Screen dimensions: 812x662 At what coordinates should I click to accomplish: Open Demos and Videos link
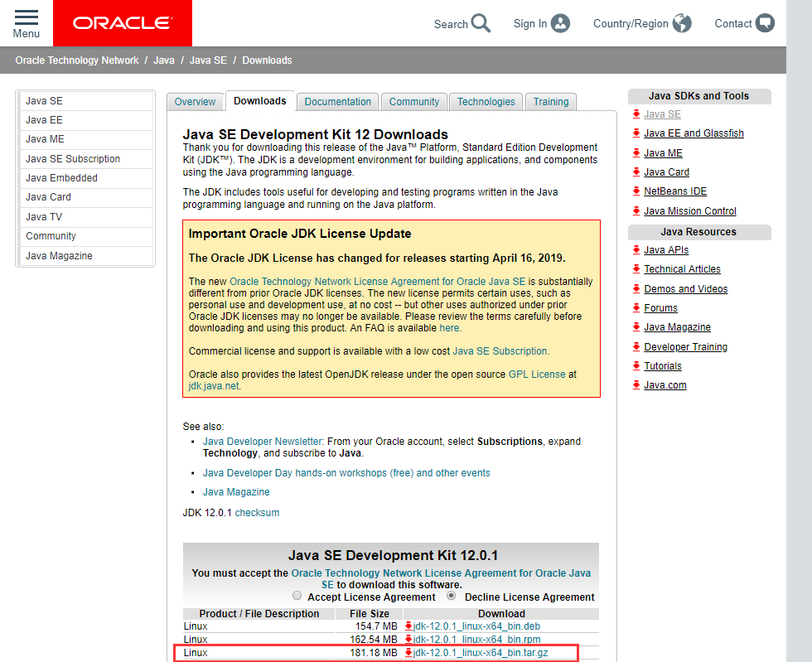[686, 288]
